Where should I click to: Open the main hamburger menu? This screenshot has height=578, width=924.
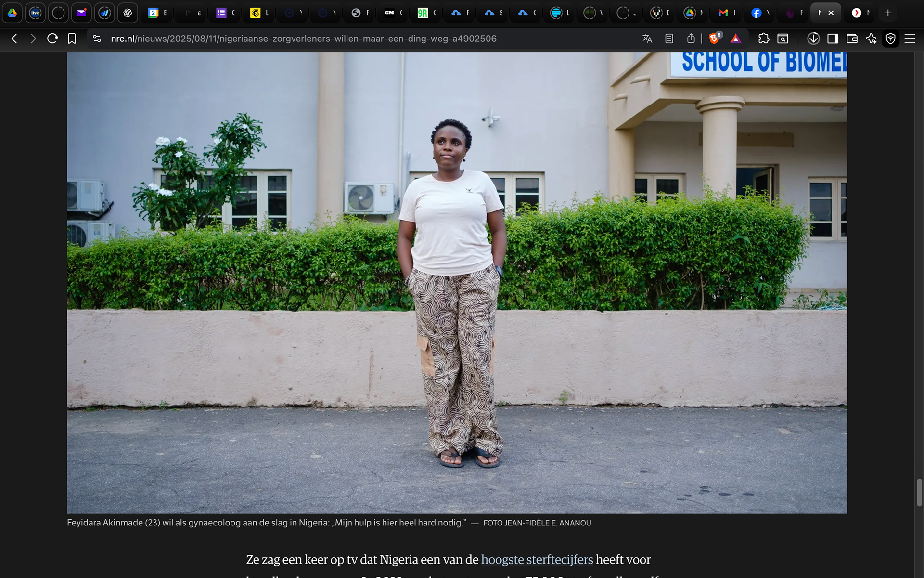pos(910,39)
